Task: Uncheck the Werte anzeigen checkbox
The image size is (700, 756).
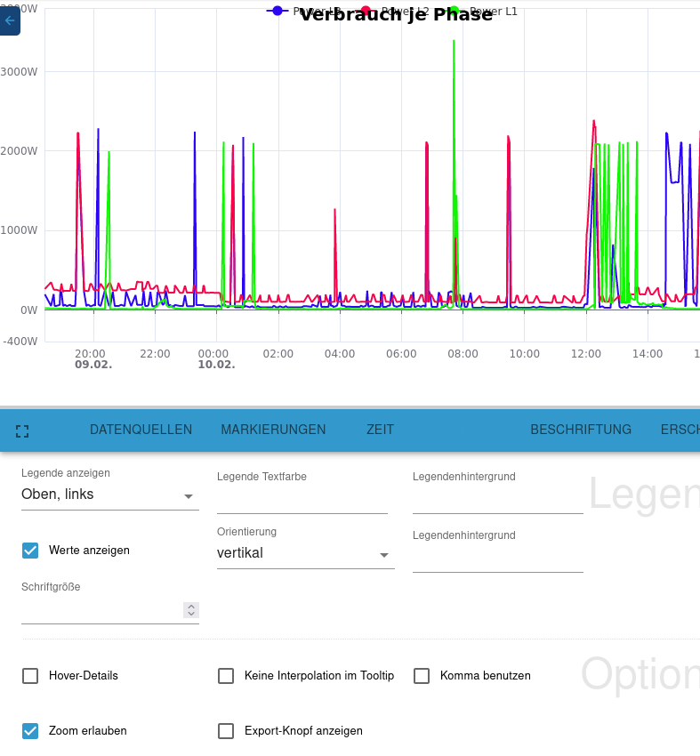Action: [30, 551]
